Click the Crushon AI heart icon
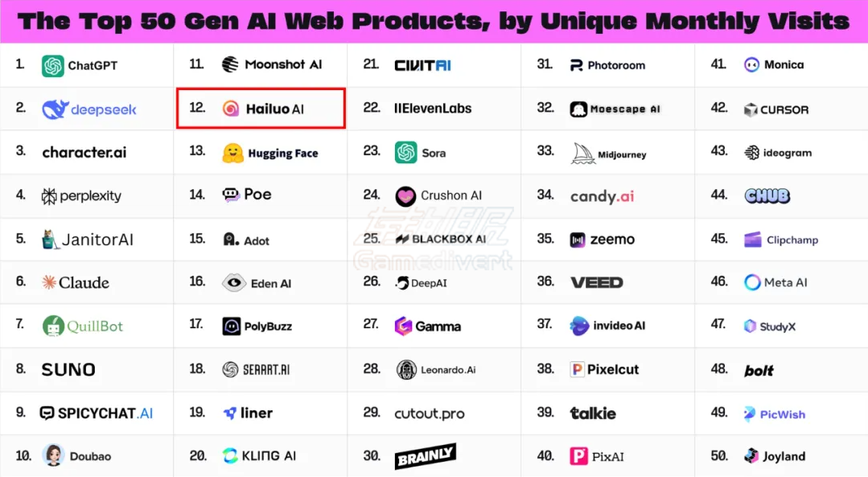The height and width of the screenshot is (477, 868). tap(405, 196)
